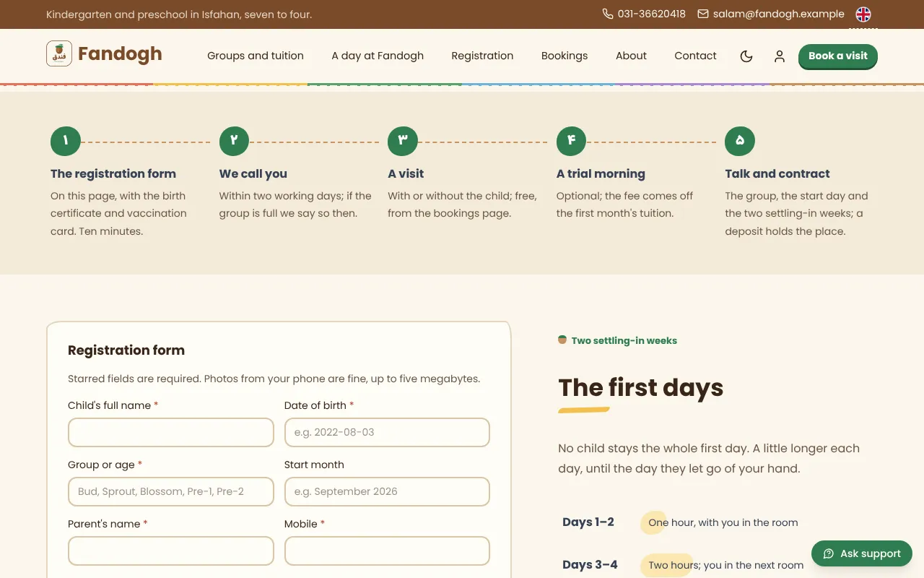Screen dimensions: 924x578
Task: Click the step 4 circle, A trial morning
Action: (x=572, y=141)
